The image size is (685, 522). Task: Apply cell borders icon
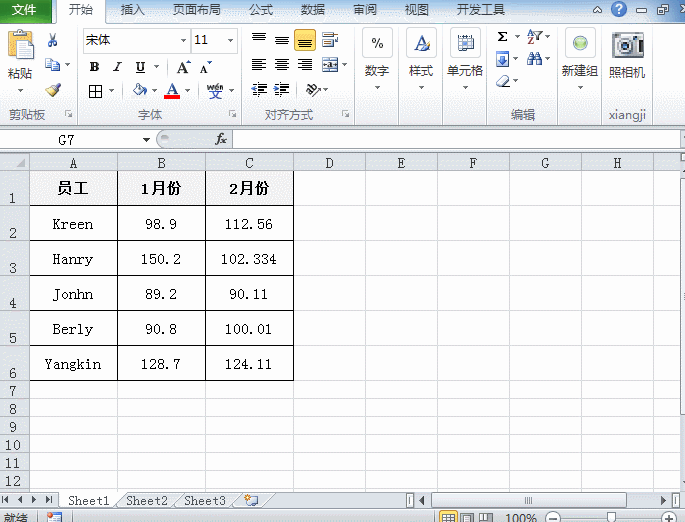pos(95,91)
